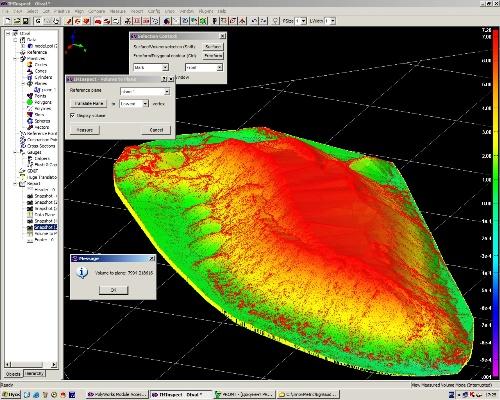The height and width of the screenshot is (400, 500).
Task: Click OK in the Message dialog
Action: (x=113, y=290)
